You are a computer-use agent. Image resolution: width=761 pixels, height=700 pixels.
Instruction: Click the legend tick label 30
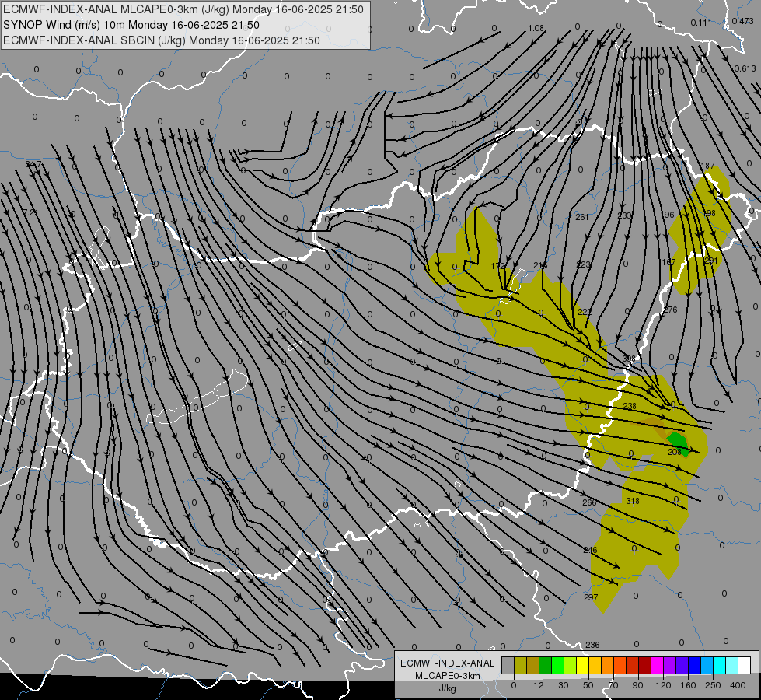tap(563, 685)
